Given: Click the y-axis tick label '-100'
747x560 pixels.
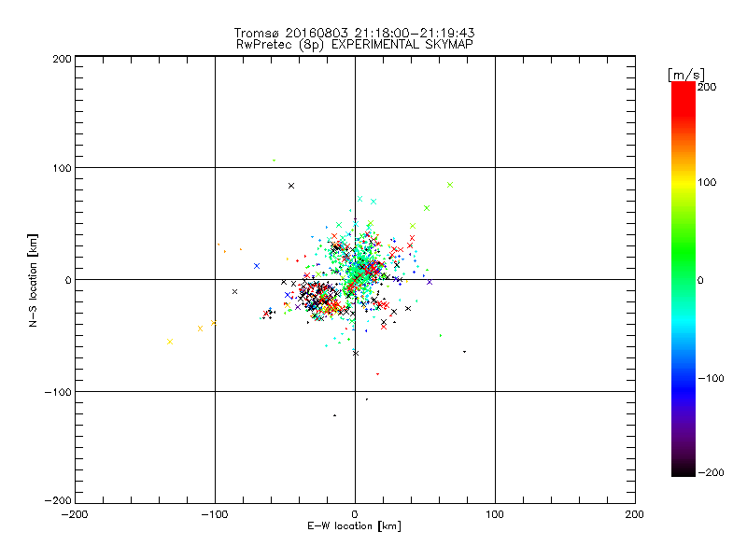Looking at the screenshot, I should (x=58, y=392).
